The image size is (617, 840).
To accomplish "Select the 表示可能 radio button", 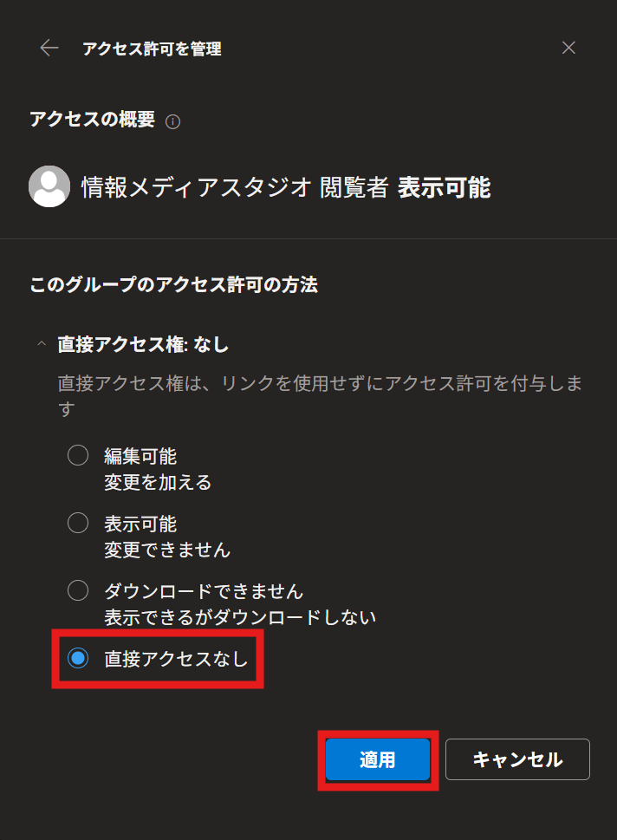I will (x=78, y=523).
